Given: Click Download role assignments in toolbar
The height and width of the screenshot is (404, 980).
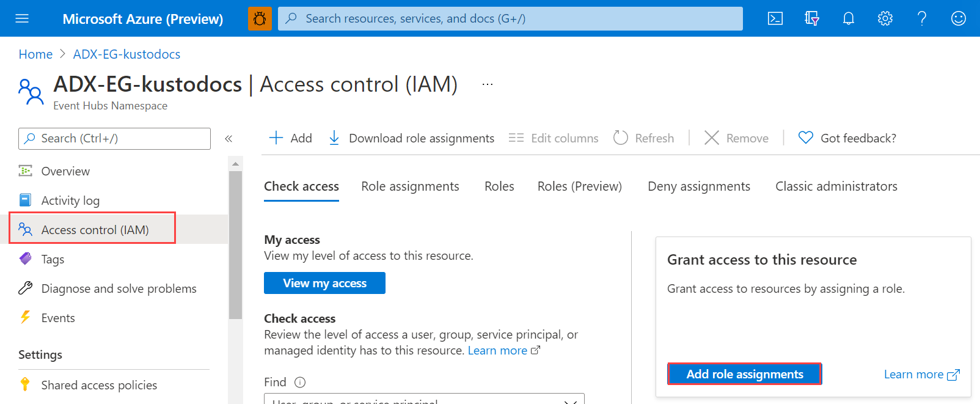Looking at the screenshot, I should click(411, 138).
